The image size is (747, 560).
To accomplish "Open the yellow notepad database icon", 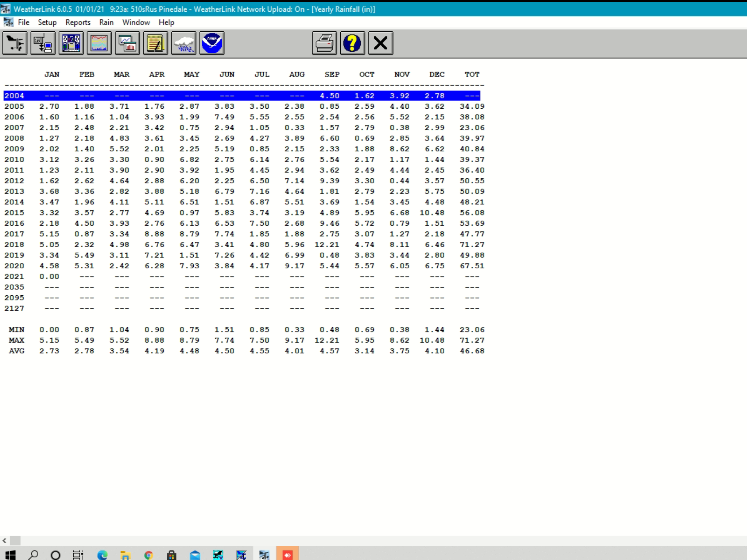I will 155,43.
